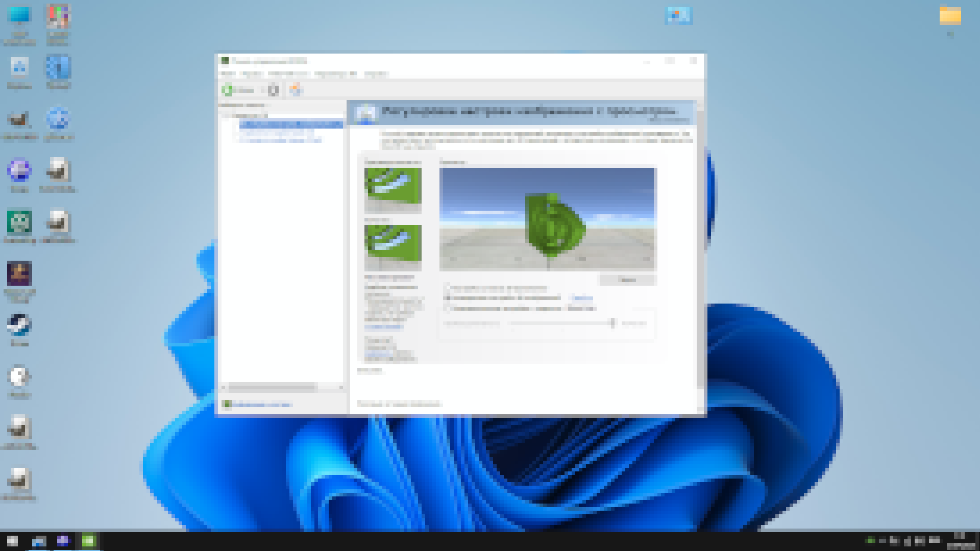
Task: Select the 'custom settings with emphasis on' radio option
Action: pyautogui.click(x=448, y=309)
